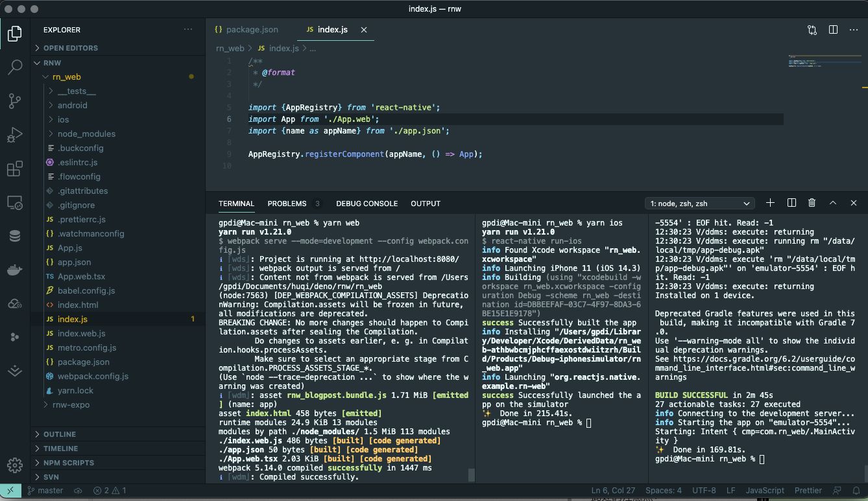Kill the terminal with trash icon
This screenshot has height=501, width=868.
(x=812, y=203)
